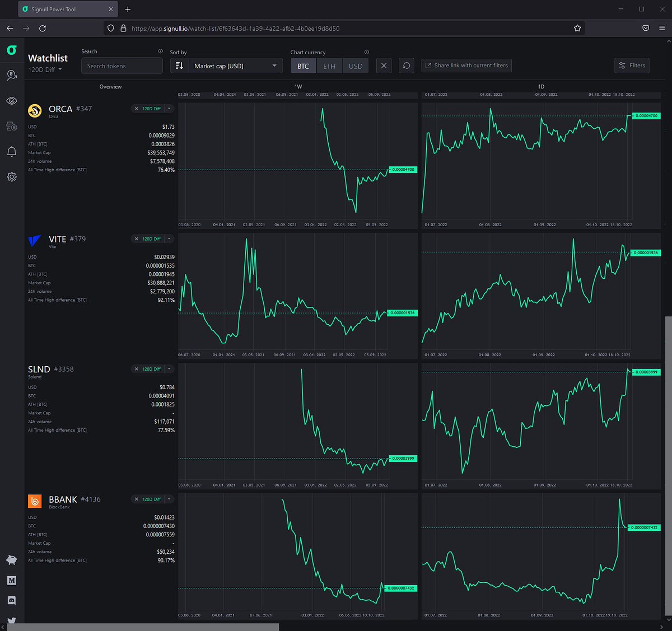Reload the page in browser
This screenshot has height=631, width=672.
click(43, 28)
